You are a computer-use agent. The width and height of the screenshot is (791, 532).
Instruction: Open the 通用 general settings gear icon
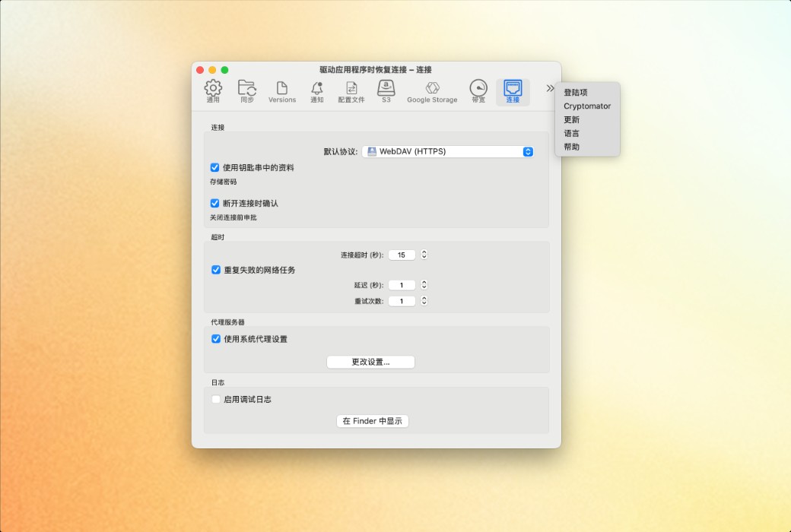pos(213,91)
